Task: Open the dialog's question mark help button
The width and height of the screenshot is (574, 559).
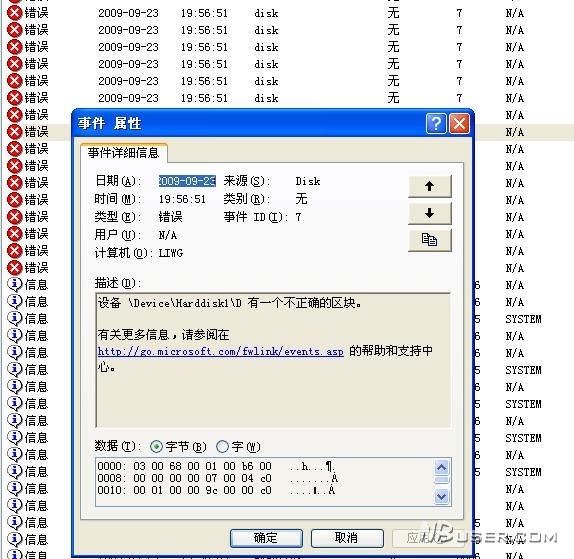Action: click(x=436, y=124)
